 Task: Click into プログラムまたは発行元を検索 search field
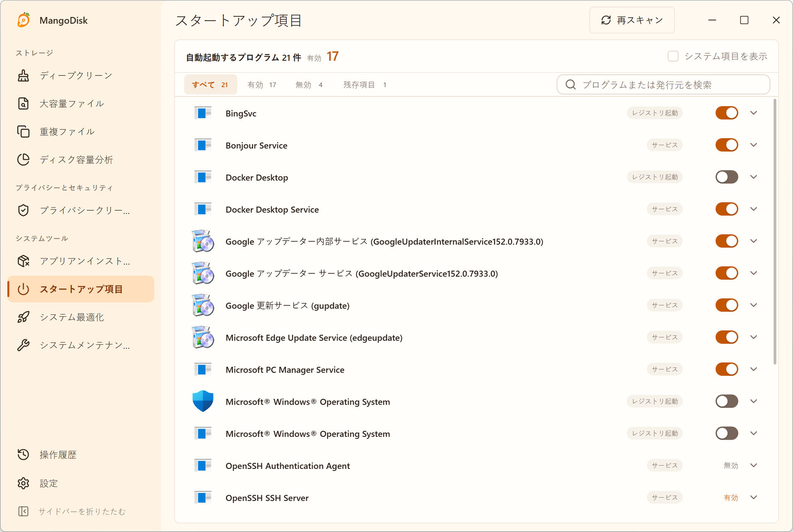point(663,84)
